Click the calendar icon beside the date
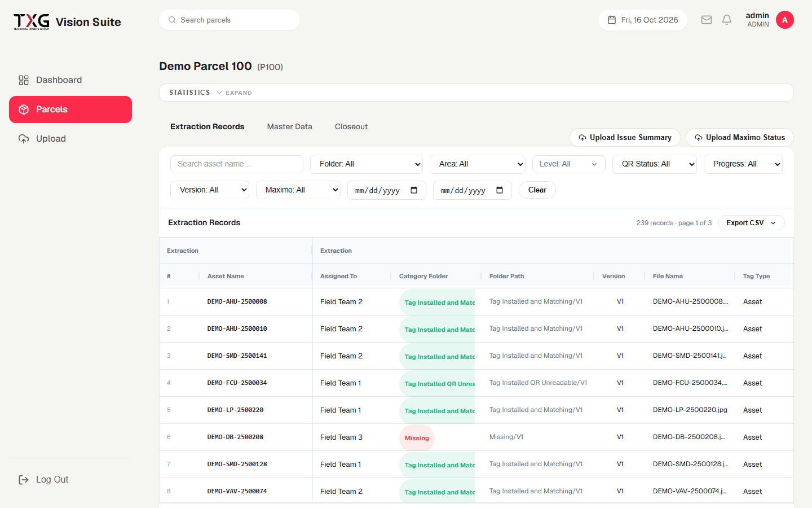812x508 pixels. click(612, 20)
